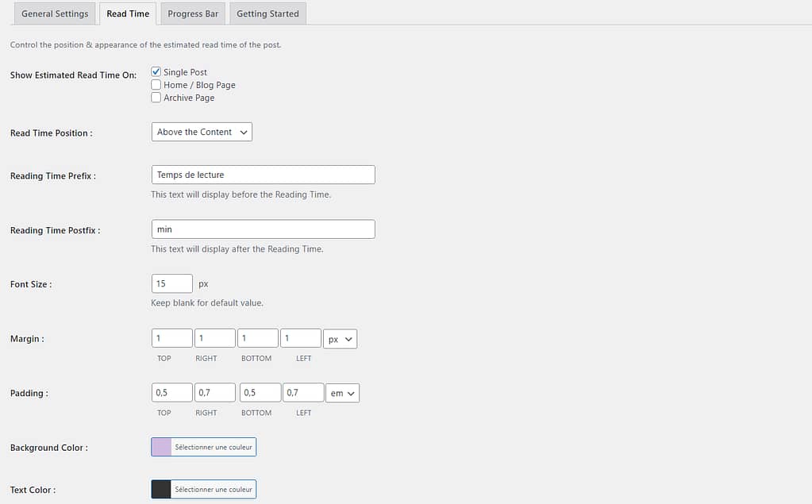Click the Margin LEFT value field
The image size is (812, 504).
pos(300,338)
